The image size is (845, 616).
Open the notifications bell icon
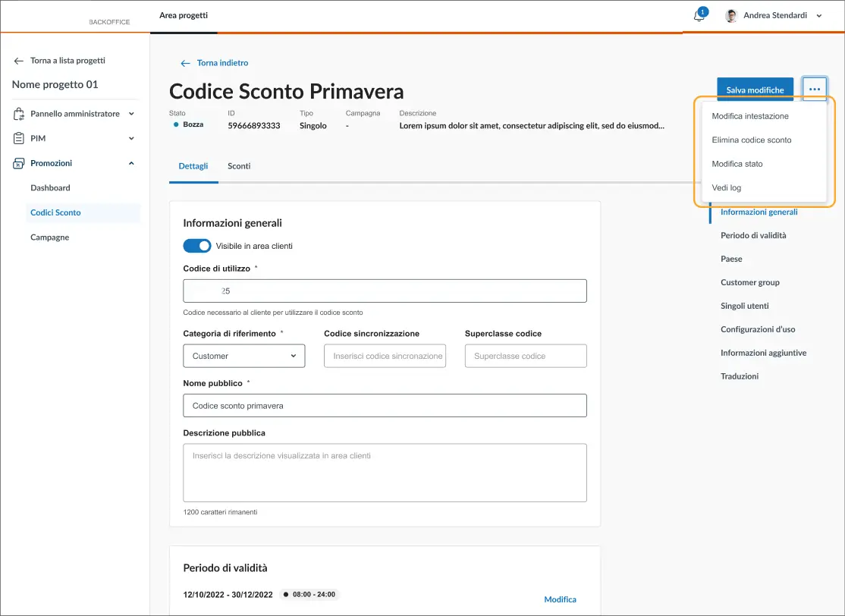tap(699, 16)
